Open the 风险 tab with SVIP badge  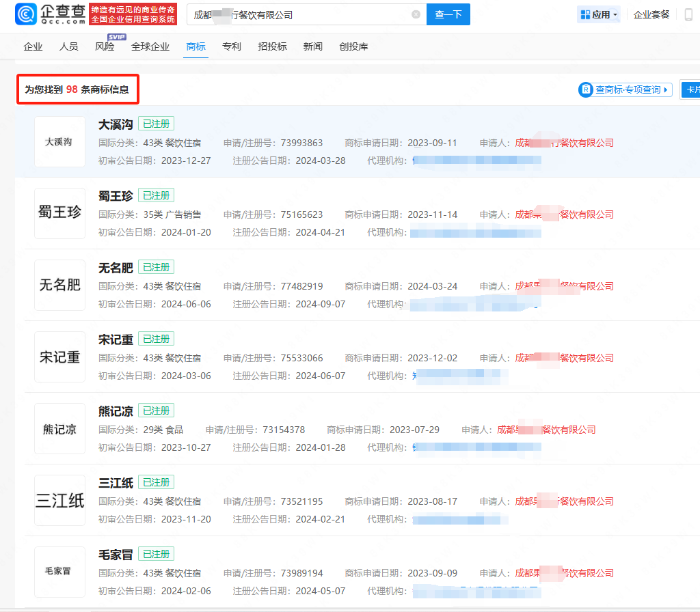click(105, 46)
